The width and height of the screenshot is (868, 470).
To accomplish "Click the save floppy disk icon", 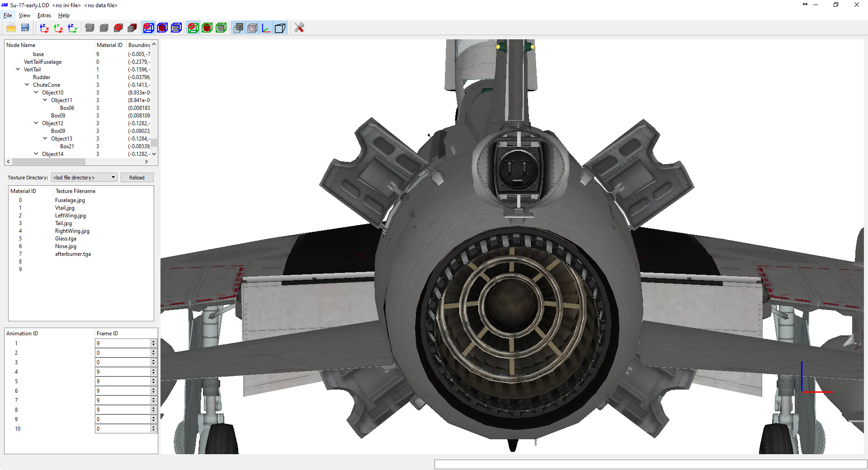I will pos(25,28).
